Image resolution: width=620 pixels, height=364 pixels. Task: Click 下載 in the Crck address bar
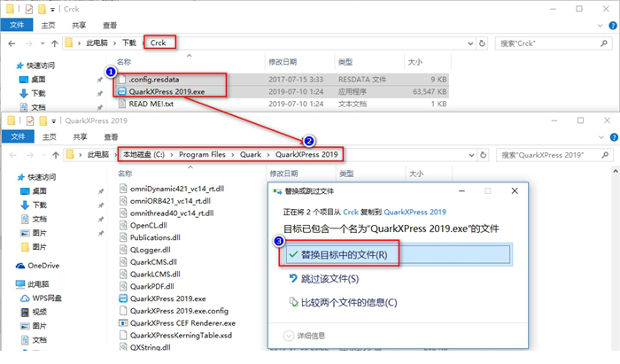(x=129, y=43)
